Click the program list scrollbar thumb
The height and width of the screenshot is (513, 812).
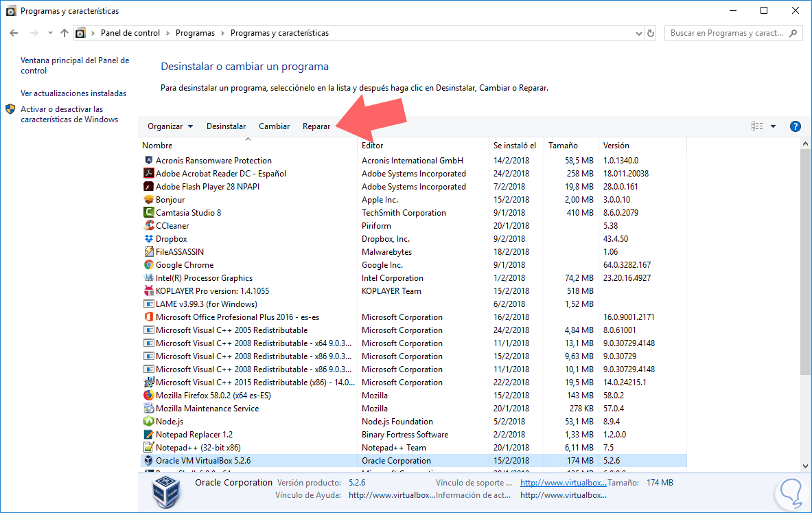click(x=805, y=262)
